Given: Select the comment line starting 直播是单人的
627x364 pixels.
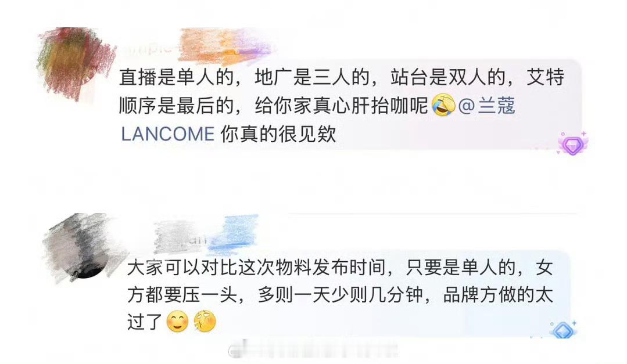Looking at the screenshot, I should [342, 77].
